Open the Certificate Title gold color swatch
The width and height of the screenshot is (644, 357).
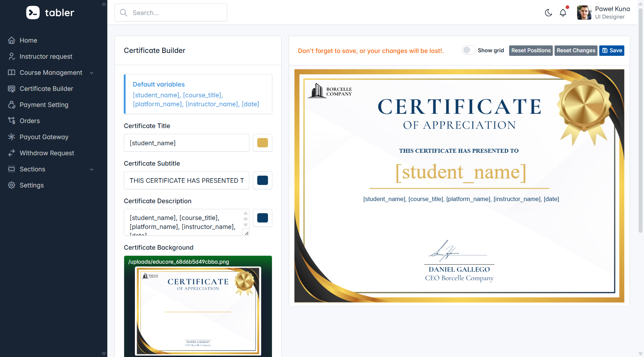coord(262,143)
